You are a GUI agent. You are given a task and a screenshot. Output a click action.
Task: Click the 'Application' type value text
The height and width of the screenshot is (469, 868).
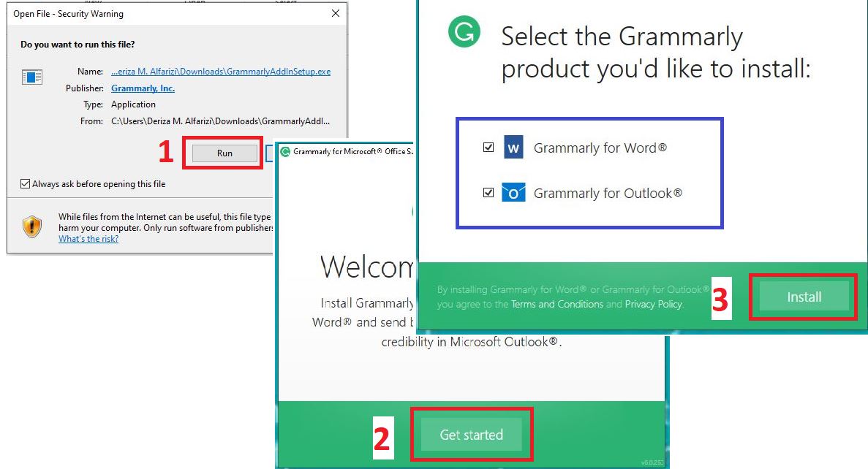tap(133, 104)
